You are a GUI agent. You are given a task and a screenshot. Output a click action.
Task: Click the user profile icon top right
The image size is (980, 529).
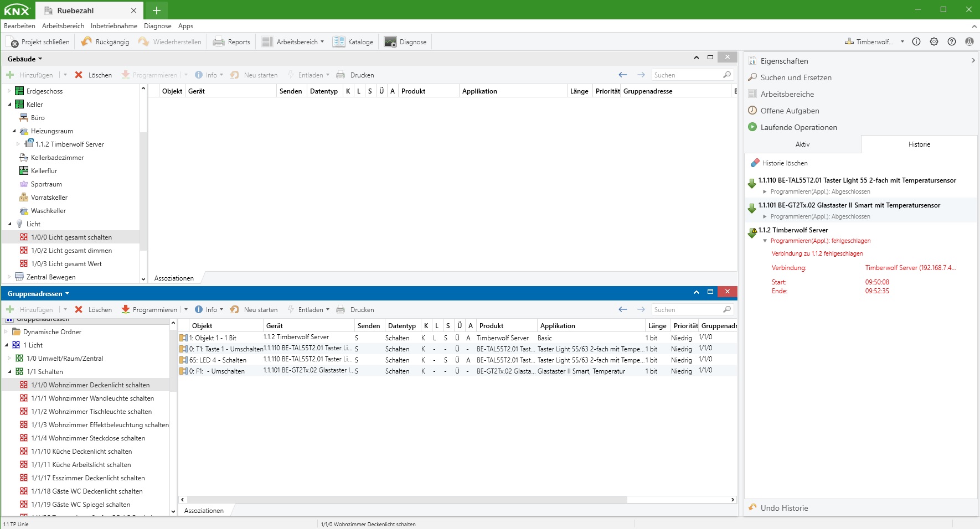969,42
